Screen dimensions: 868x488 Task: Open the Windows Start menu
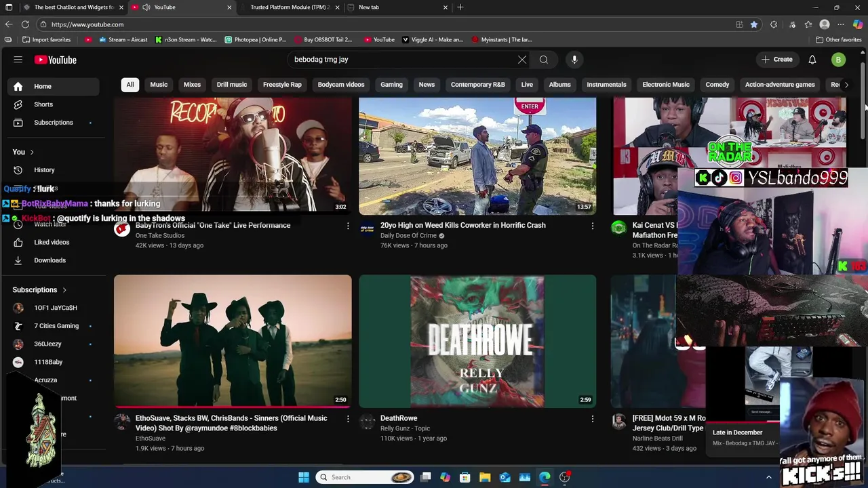(304, 477)
